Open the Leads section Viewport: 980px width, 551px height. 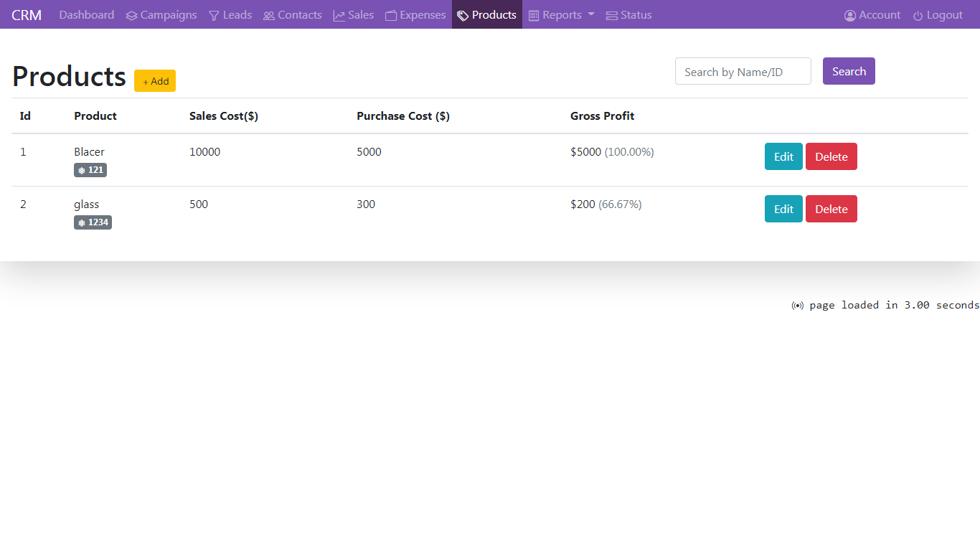click(230, 15)
